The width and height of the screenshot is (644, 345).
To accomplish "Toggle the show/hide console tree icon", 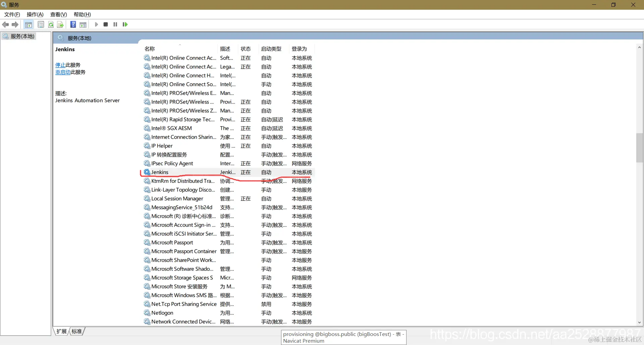I will (29, 24).
